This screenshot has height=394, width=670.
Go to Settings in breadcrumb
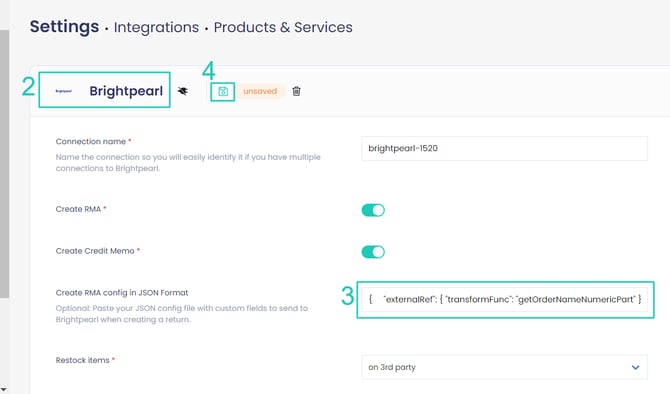tap(65, 26)
